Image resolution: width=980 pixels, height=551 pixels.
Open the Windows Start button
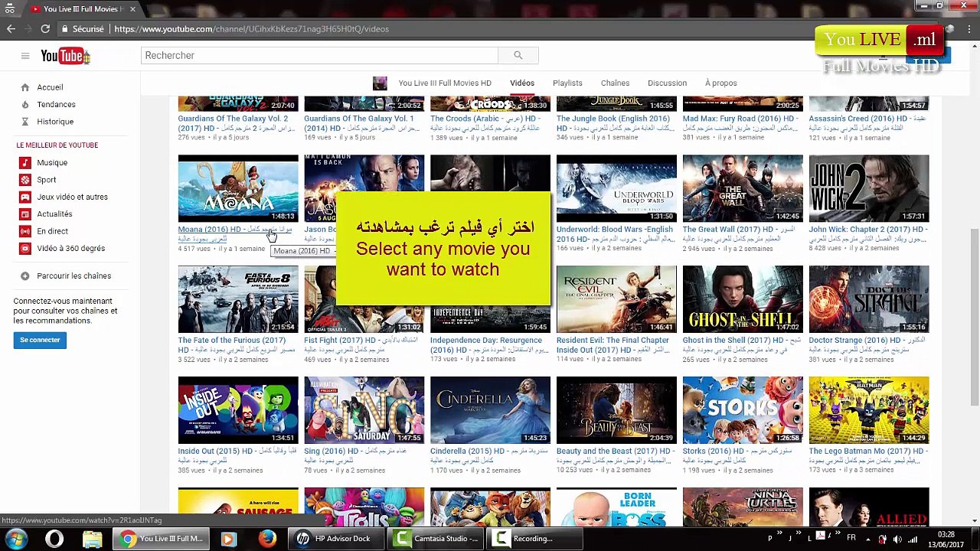coord(16,539)
